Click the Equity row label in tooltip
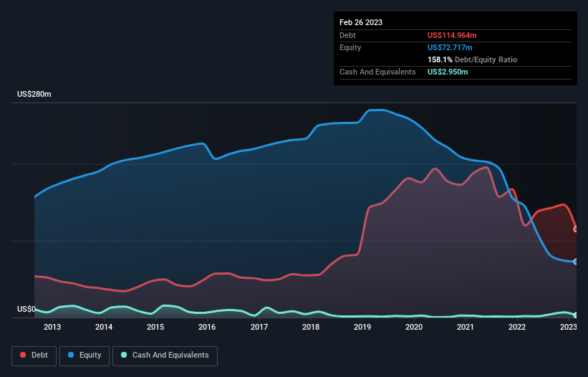The image size is (588, 377). tap(350, 47)
